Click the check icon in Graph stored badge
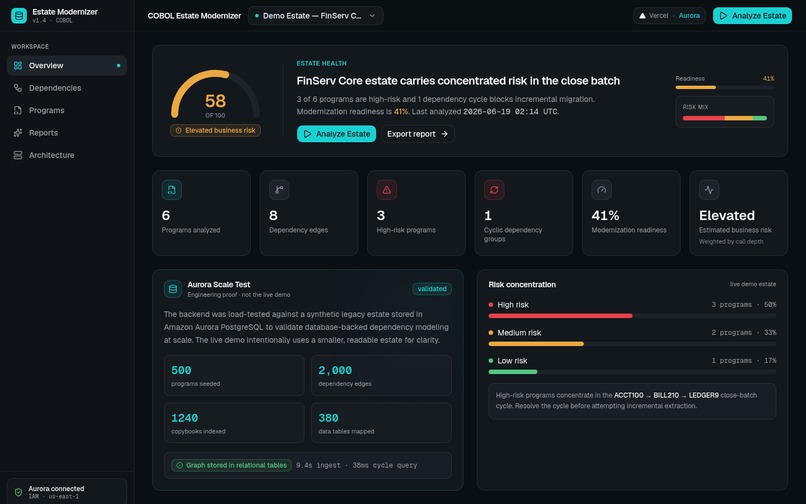This screenshot has width=806, height=504. coord(179,465)
